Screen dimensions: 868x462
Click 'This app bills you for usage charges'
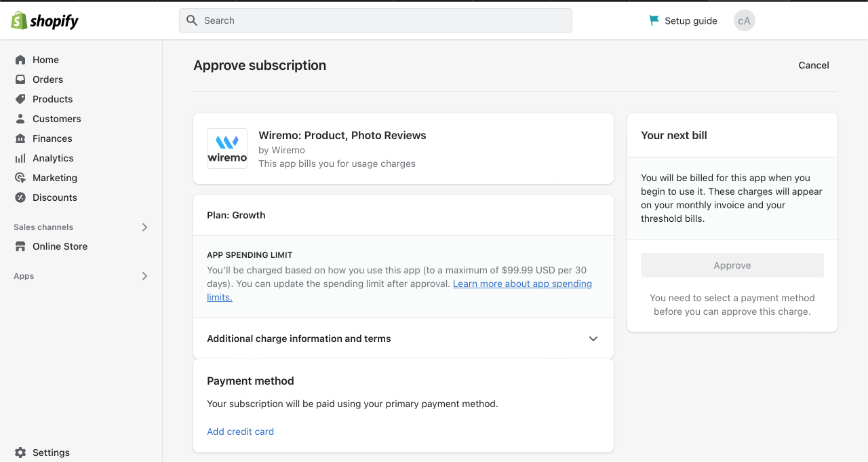[337, 163]
